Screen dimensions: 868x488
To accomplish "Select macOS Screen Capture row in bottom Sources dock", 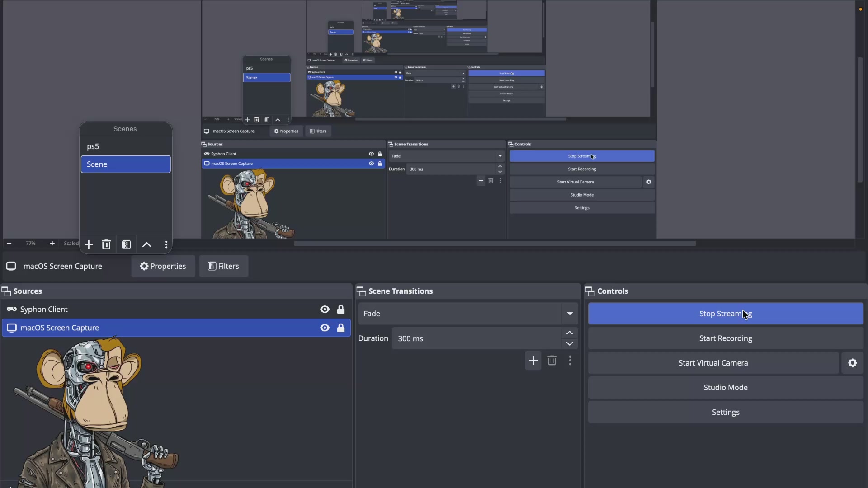I will click(x=176, y=328).
